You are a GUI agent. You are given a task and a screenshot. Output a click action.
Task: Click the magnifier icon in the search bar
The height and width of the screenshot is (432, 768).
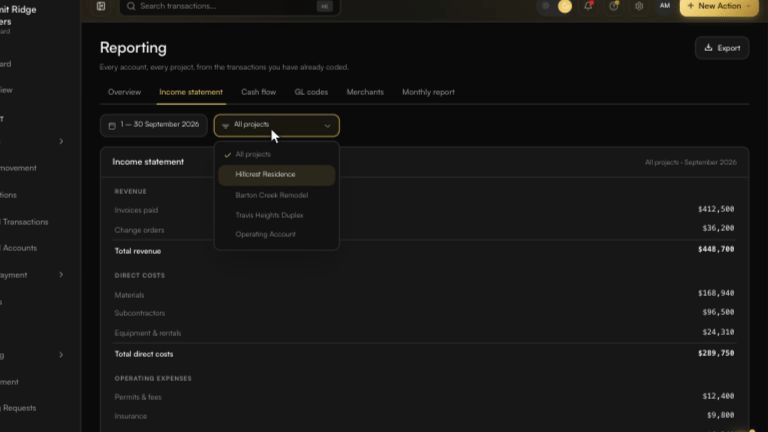[131, 6]
